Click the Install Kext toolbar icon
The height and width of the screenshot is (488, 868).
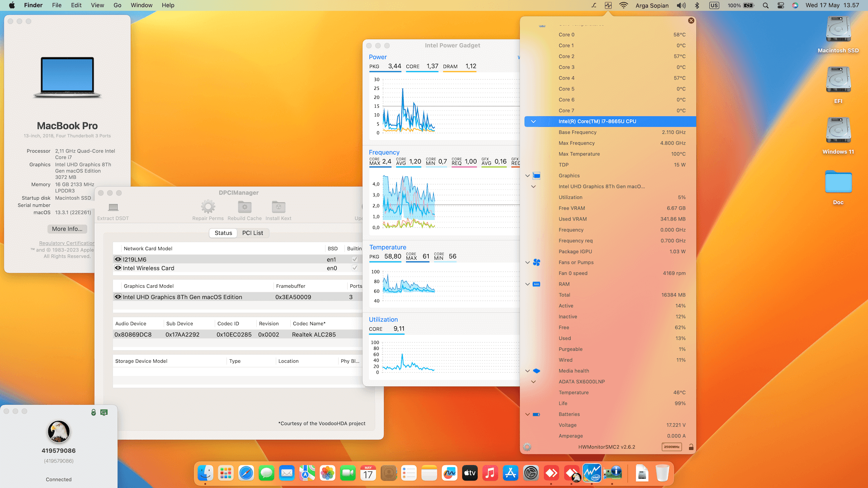click(278, 207)
